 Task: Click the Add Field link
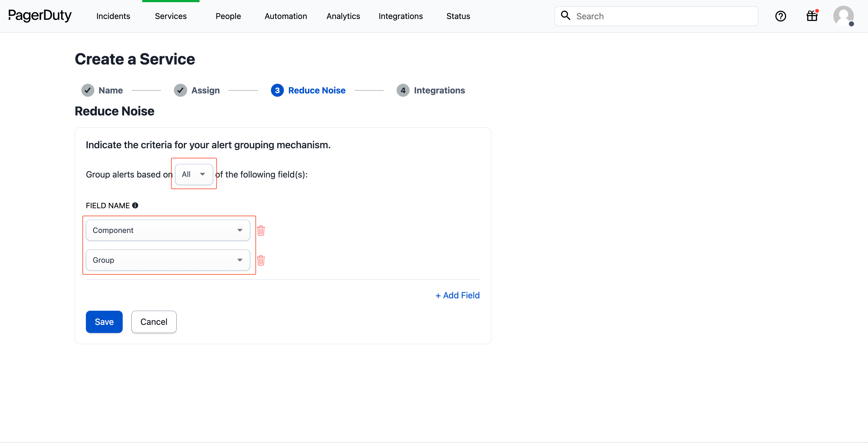tap(457, 295)
